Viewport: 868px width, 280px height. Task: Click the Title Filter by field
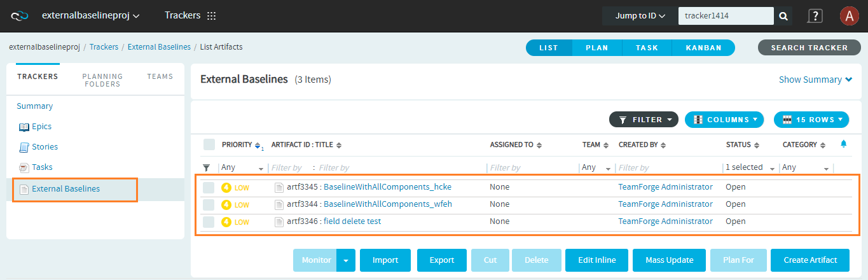click(x=399, y=168)
